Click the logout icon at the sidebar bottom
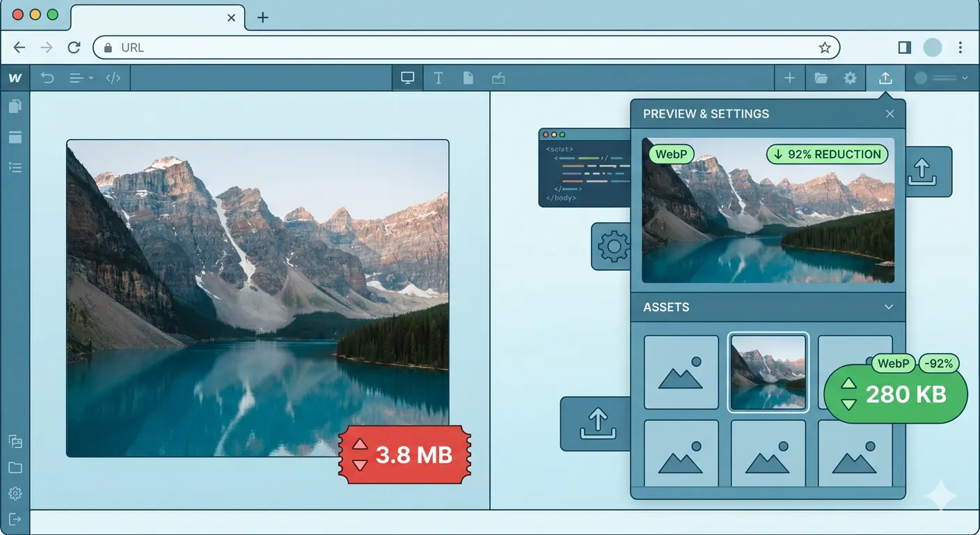 (15, 519)
